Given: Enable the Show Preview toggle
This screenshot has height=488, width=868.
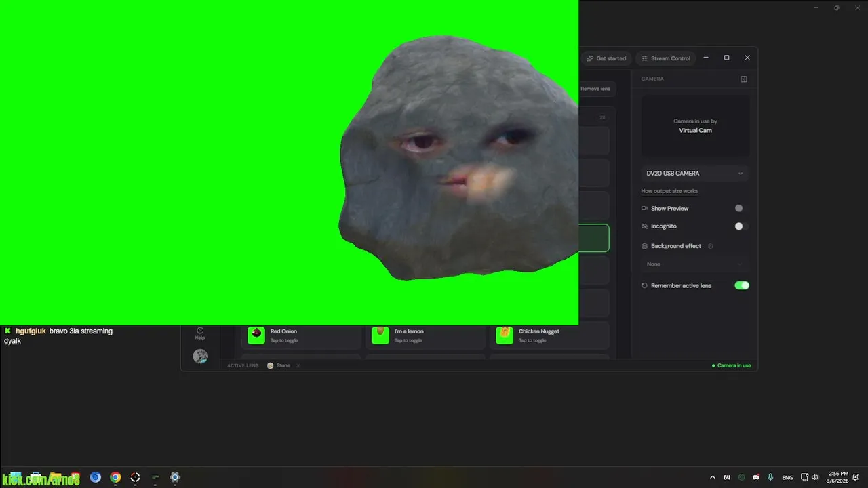Looking at the screenshot, I should (x=741, y=208).
